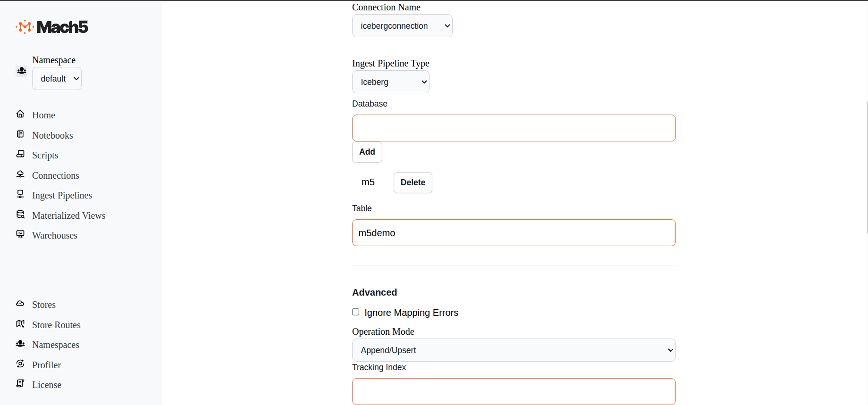Click the Materialized Views icon
868x405 pixels.
point(20,215)
